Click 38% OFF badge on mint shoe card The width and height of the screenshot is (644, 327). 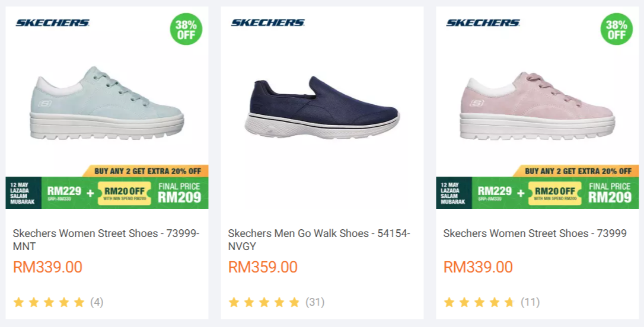pyautogui.click(x=186, y=29)
